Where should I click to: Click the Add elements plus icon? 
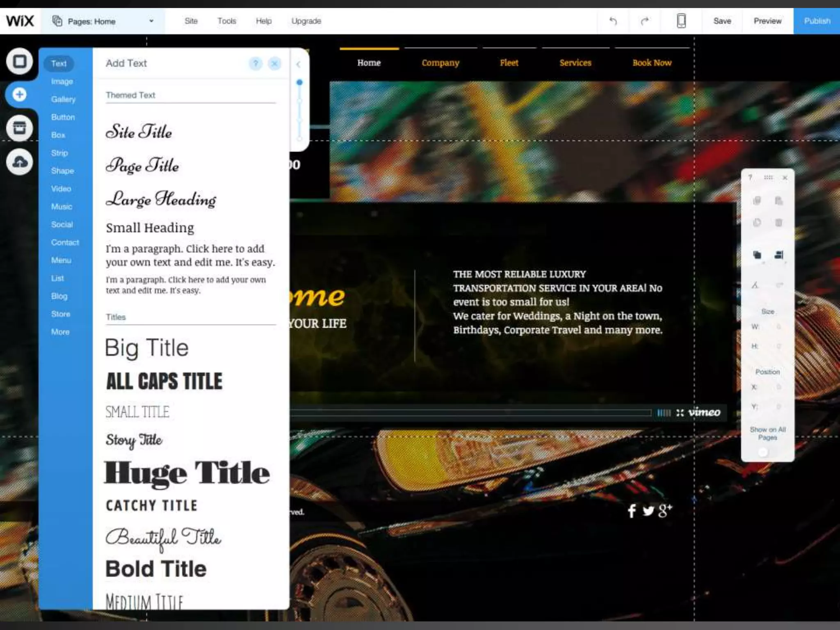click(x=19, y=95)
